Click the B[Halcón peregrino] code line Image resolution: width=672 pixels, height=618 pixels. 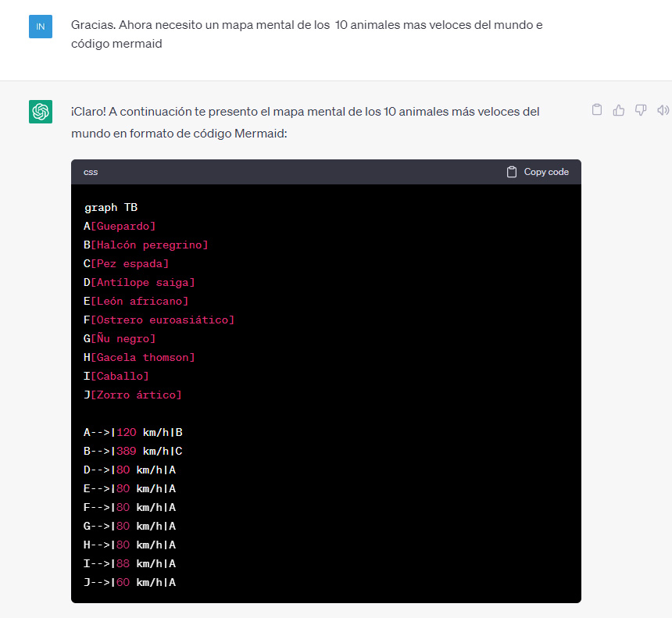coord(145,245)
